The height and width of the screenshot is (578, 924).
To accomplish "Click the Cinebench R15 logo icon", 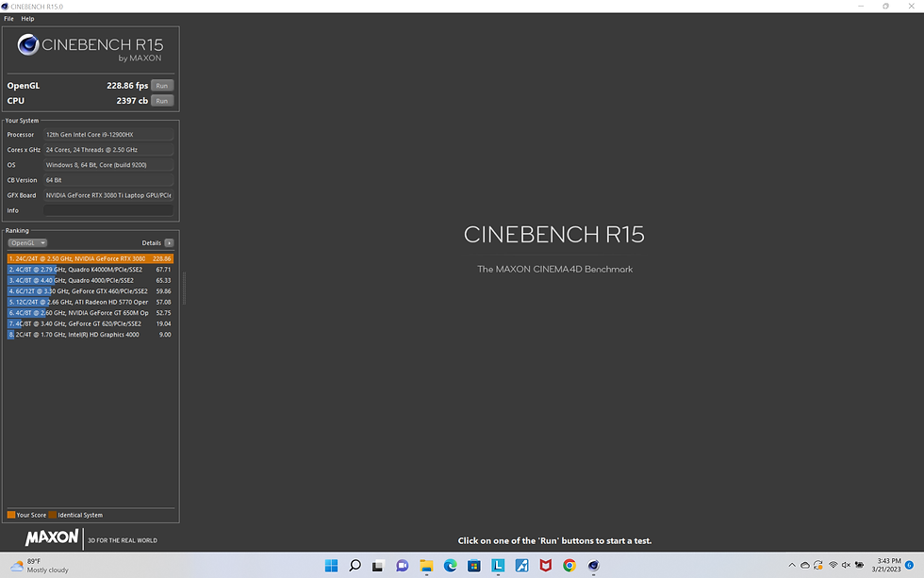I will click(27, 44).
